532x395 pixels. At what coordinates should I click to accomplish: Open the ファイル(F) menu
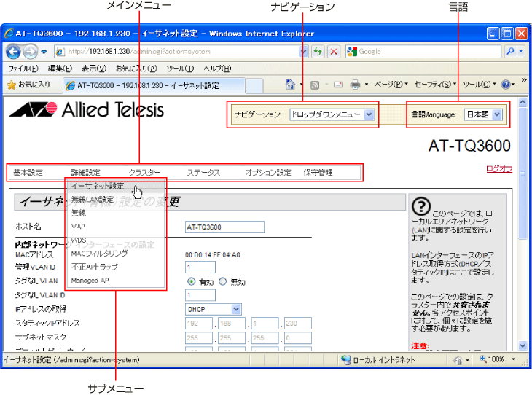[x=23, y=69]
